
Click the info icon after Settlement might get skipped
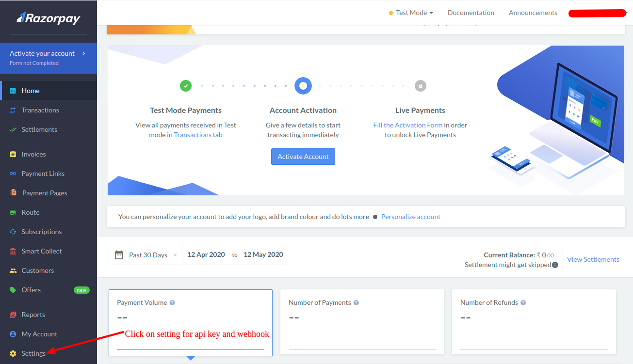click(x=555, y=265)
